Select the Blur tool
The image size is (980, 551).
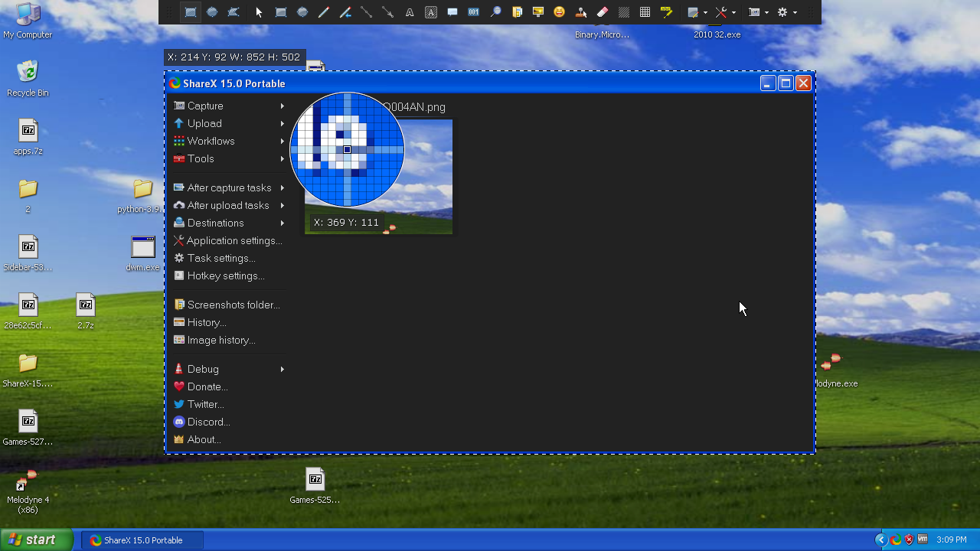[624, 12]
